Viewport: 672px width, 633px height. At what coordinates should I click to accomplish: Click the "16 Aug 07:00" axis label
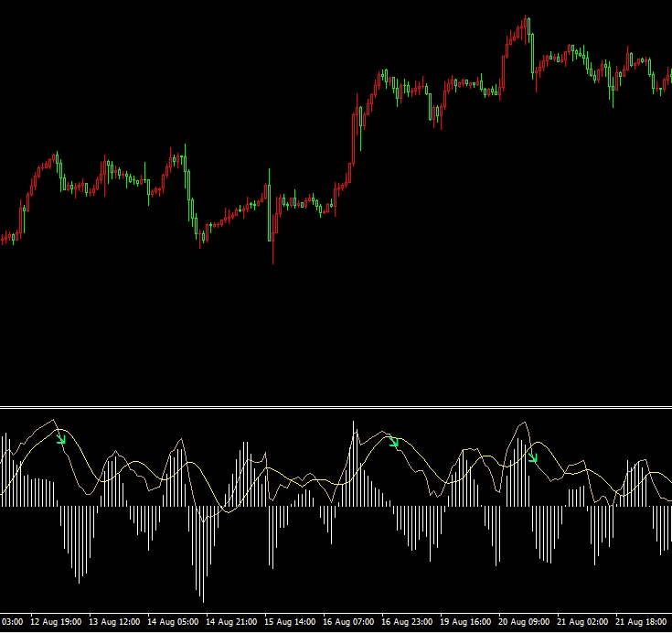point(348,621)
